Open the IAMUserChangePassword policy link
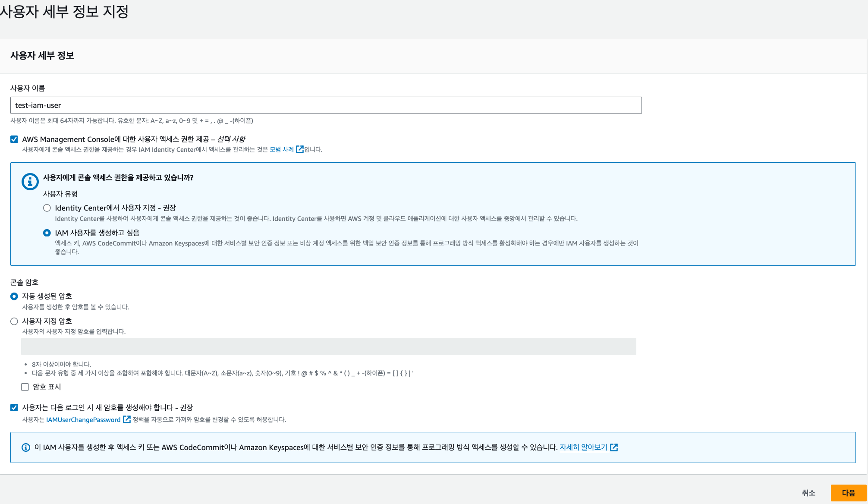This screenshot has width=868, height=504. (83, 420)
